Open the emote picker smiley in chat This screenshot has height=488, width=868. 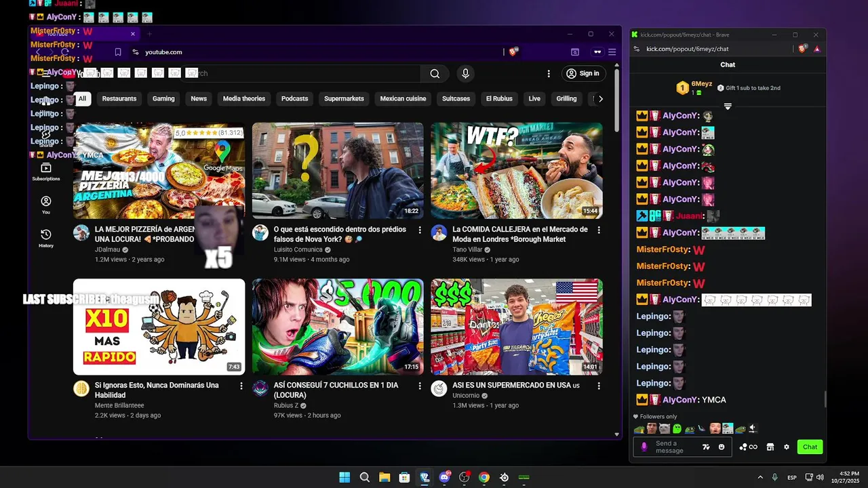tap(722, 447)
